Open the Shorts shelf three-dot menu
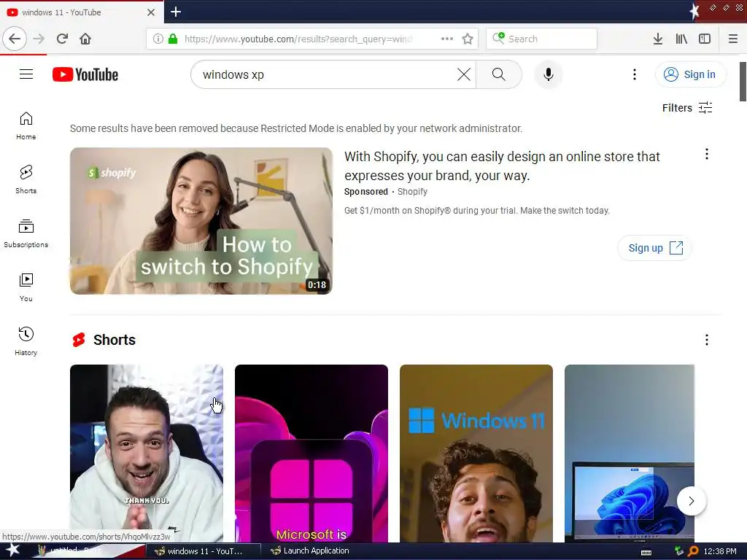This screenshot has height=560, width=747. click(706, 340)
